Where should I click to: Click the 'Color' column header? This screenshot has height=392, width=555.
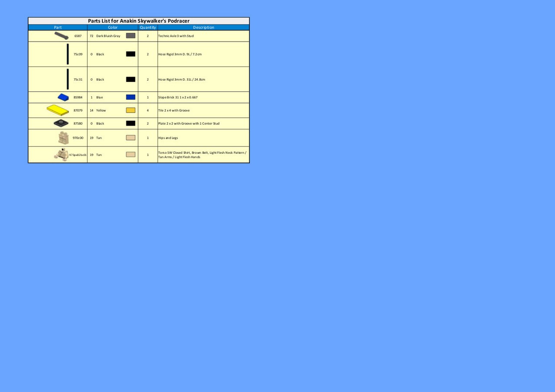coord(113,27)
